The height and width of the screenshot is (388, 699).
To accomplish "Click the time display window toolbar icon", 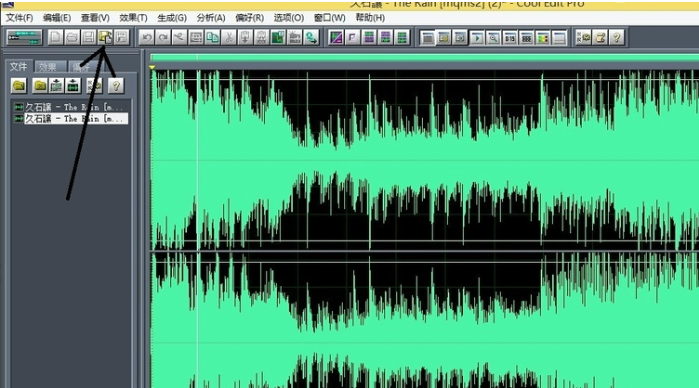I will coord(510,38).
